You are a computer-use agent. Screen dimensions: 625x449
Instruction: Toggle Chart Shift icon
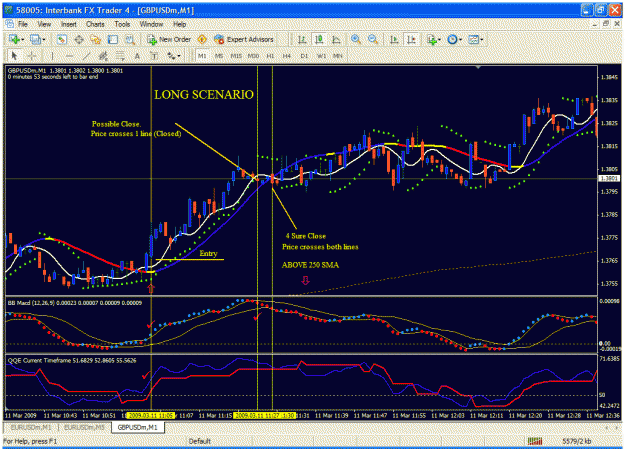pos(411,39)
